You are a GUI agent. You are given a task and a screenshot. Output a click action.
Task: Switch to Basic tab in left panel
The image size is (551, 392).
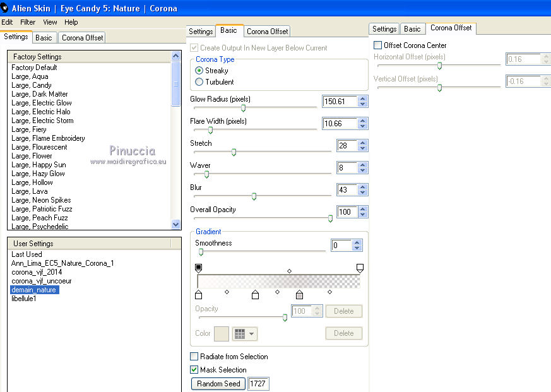(44, 38)
